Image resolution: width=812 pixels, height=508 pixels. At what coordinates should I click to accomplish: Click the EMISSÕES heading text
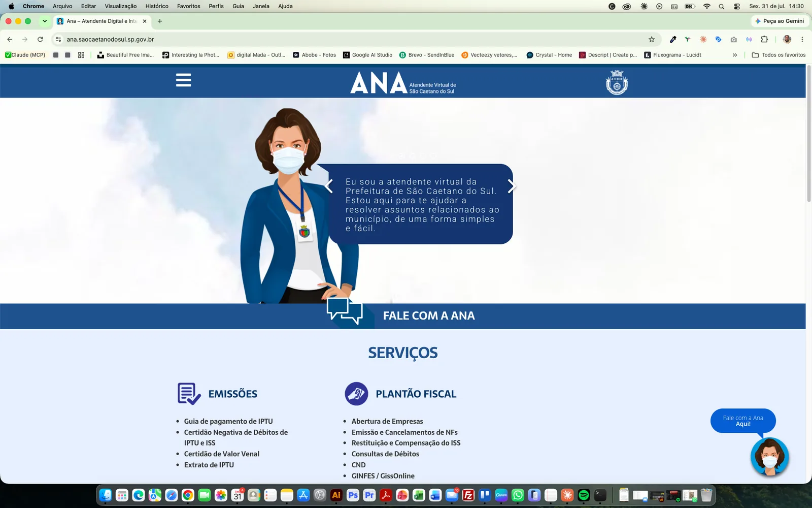(232, 394)
